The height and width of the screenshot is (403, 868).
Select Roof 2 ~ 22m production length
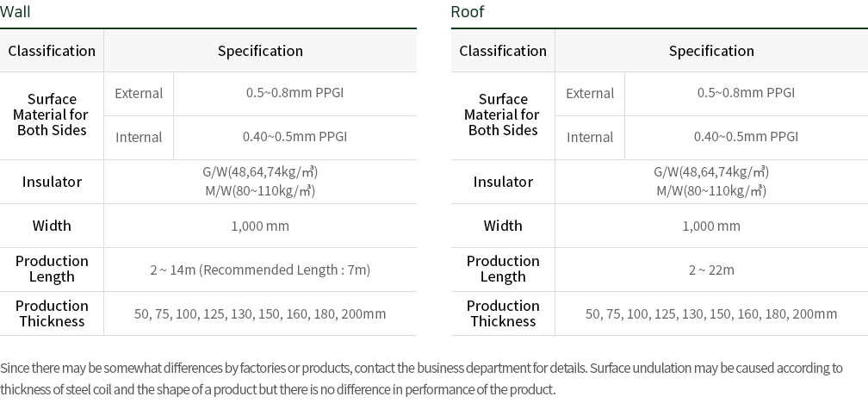click(711, 270)
